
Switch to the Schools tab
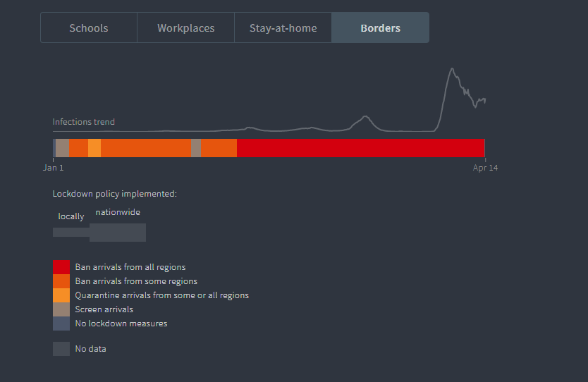[x=89, y=28]
